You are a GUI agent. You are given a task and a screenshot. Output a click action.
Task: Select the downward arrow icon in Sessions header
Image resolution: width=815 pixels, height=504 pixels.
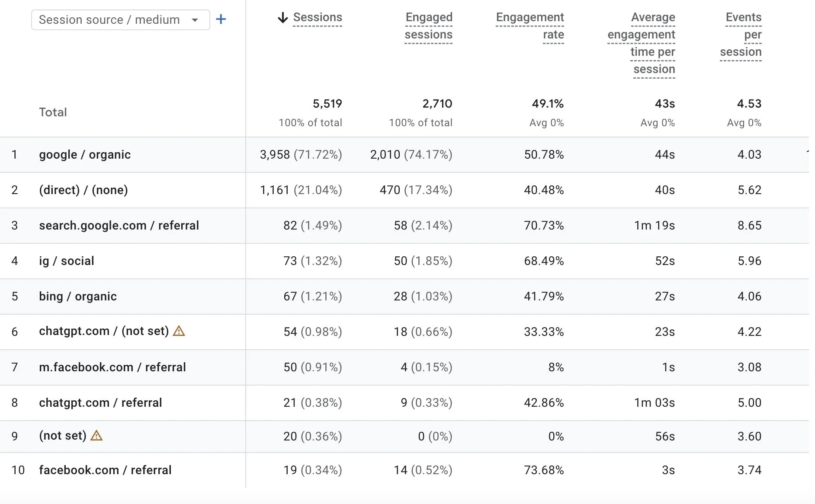coord(282,18)
